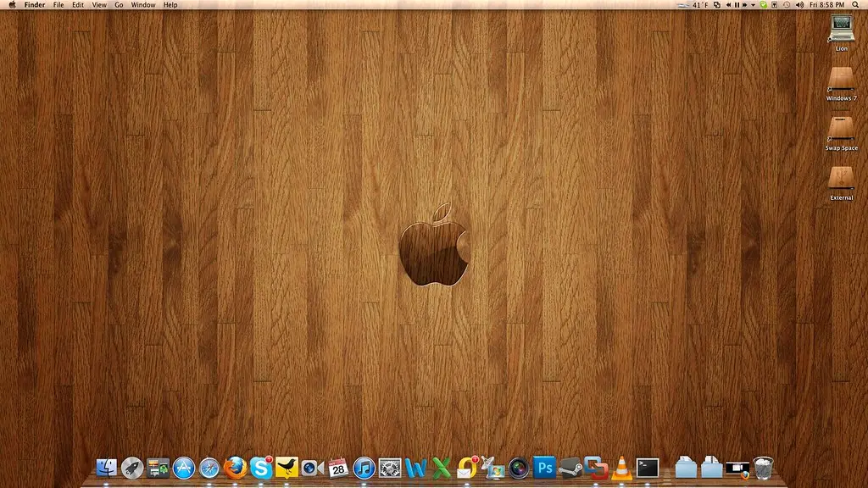This screenshot has height=488, width=868.
Task: Pause playback in the menu bar controller
Action: [x=737, y=5]
